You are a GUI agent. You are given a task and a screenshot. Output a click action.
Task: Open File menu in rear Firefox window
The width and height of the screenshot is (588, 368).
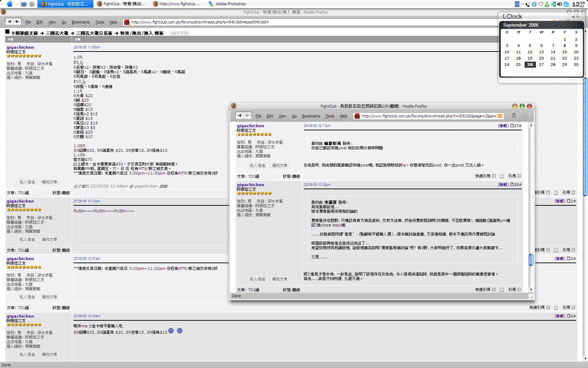(x=28, y=22)
